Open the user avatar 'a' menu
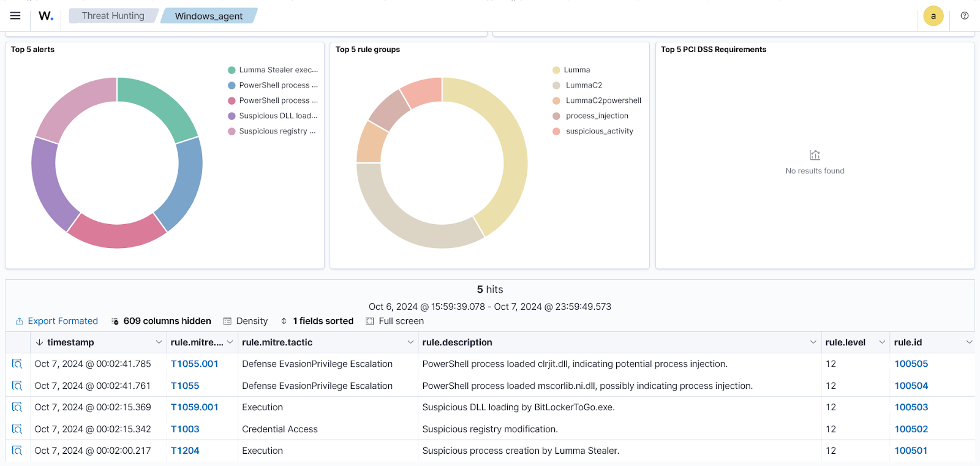The height and width of the screenshot is (466, 980). 933,16
